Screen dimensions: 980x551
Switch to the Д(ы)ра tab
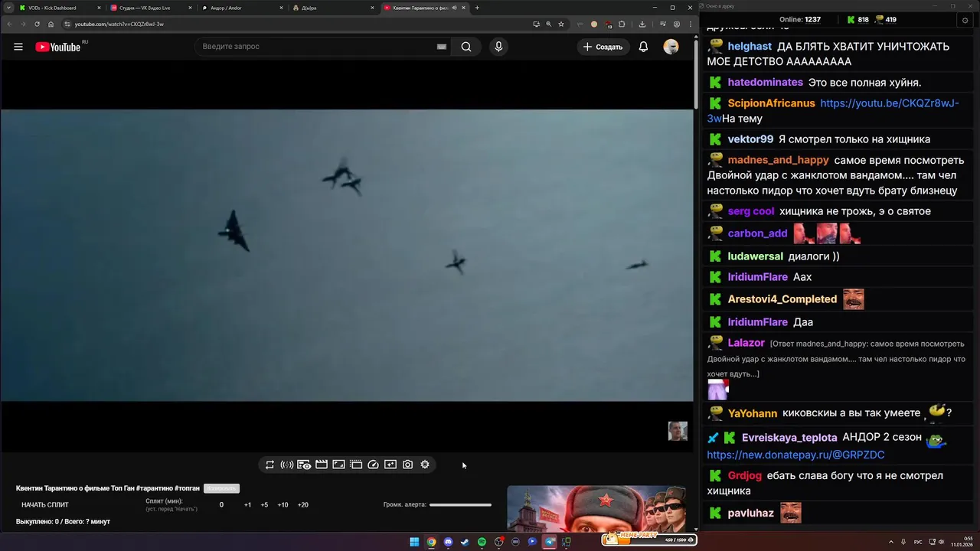pyautogui.click(x=332, y=8)
